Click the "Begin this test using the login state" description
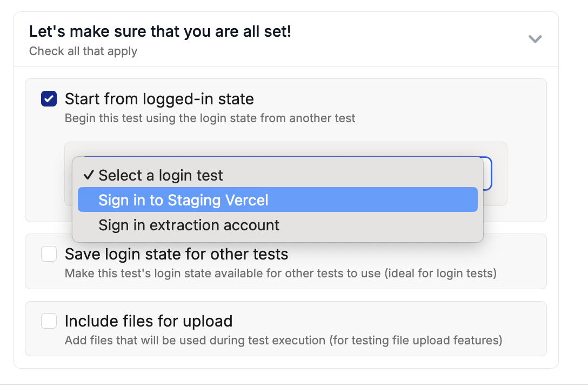588x386 pixels. [210, 118]
